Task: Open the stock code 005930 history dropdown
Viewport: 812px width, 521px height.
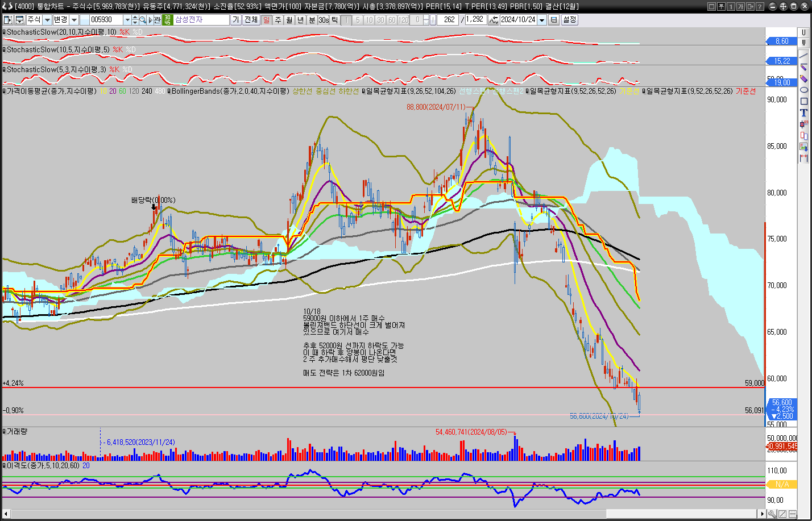Action: coord(127,20)
